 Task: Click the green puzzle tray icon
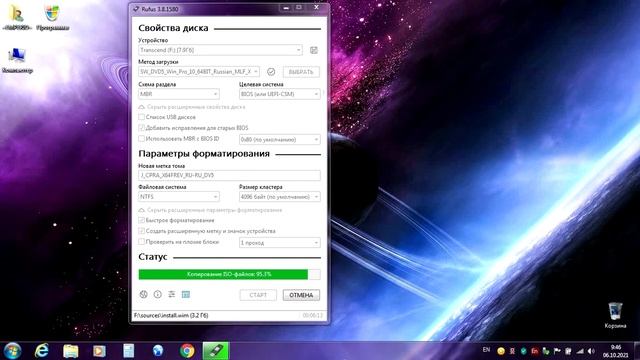[x=546, y=351]
